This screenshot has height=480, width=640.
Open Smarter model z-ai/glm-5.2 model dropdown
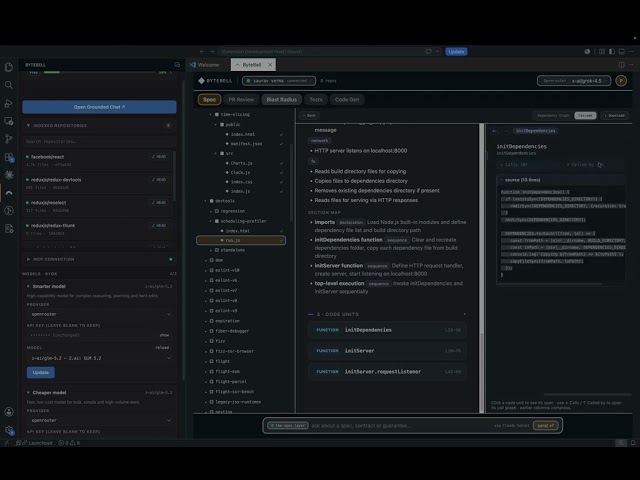100,358
